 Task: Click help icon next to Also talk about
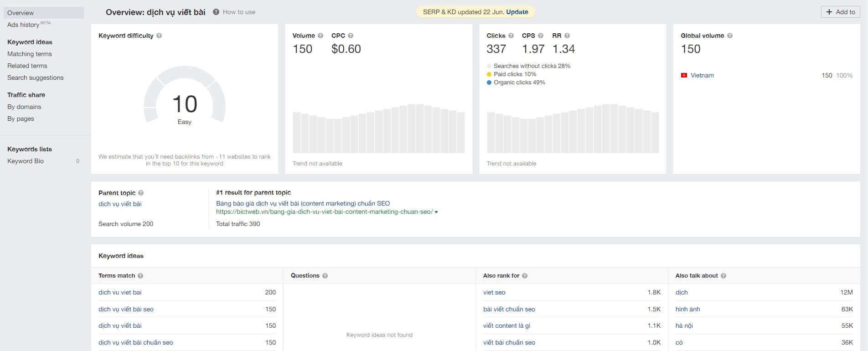(723, 276)
